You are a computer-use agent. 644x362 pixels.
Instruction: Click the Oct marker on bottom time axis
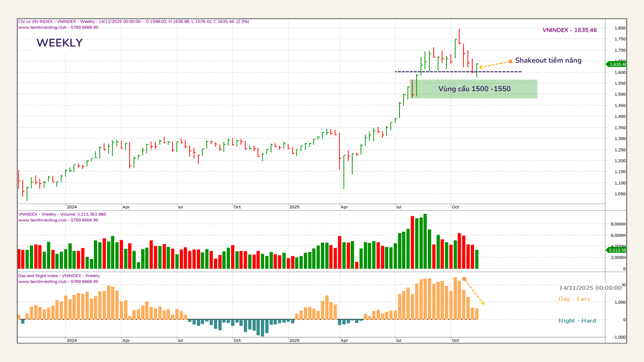tap(455, 340)
